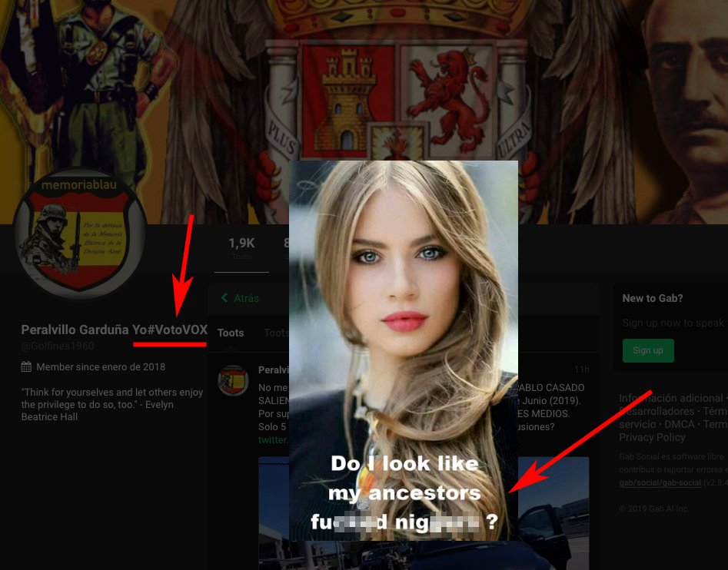Click the memoriablau profile avatar
This screenshot has height=570, width=728.
(79, 233)
